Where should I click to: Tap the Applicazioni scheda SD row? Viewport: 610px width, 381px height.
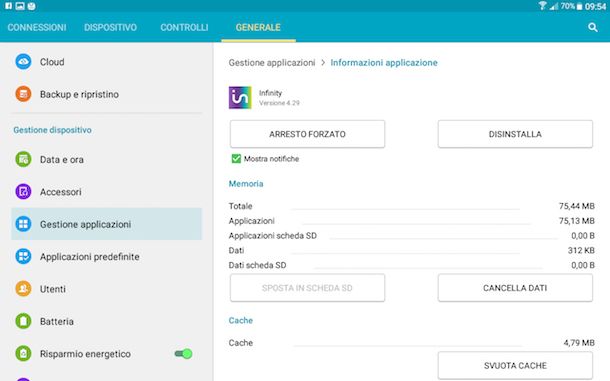click(x=412, y=235)
